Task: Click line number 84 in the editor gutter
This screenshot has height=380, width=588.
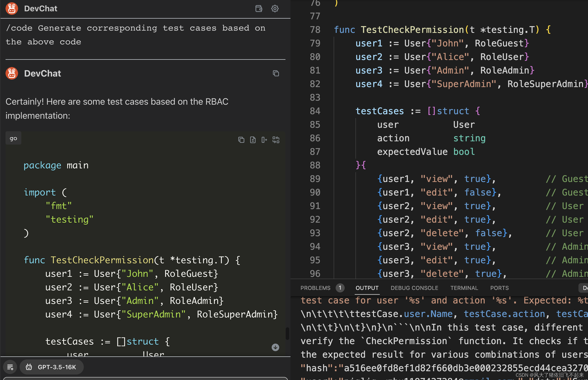Action: click(315, 111)
